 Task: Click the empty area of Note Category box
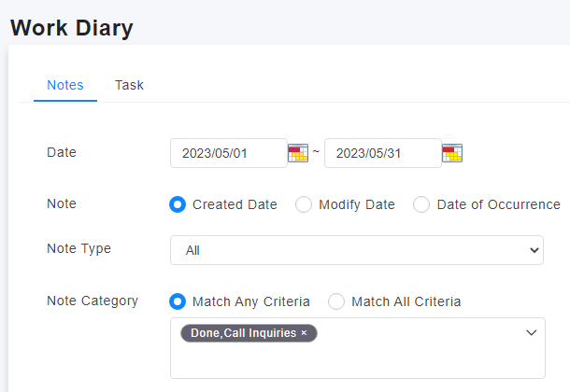pyautogui.click(x=358, y=360)
